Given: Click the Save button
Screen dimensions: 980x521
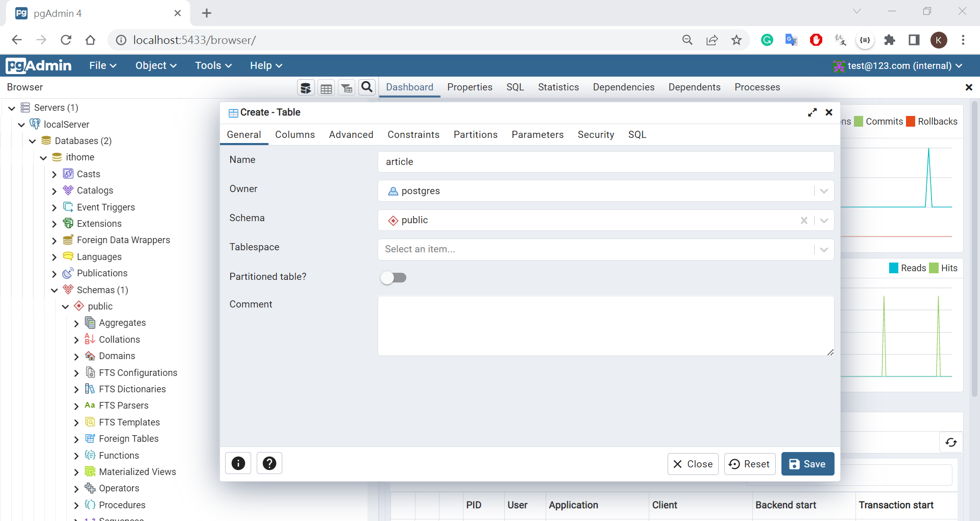Looking at the screenshot, I should [807, 464].
